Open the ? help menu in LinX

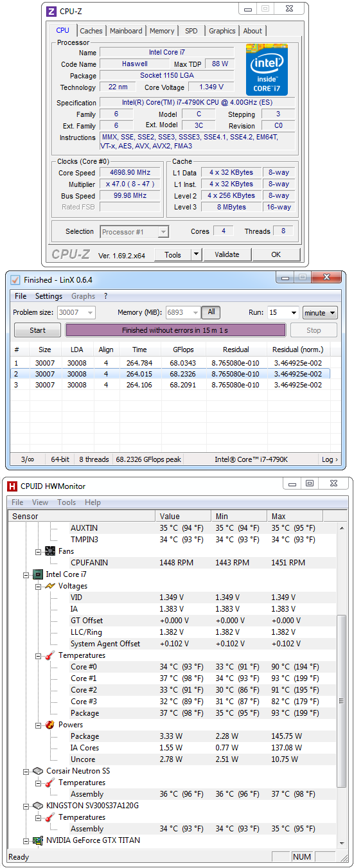point(105,296)
